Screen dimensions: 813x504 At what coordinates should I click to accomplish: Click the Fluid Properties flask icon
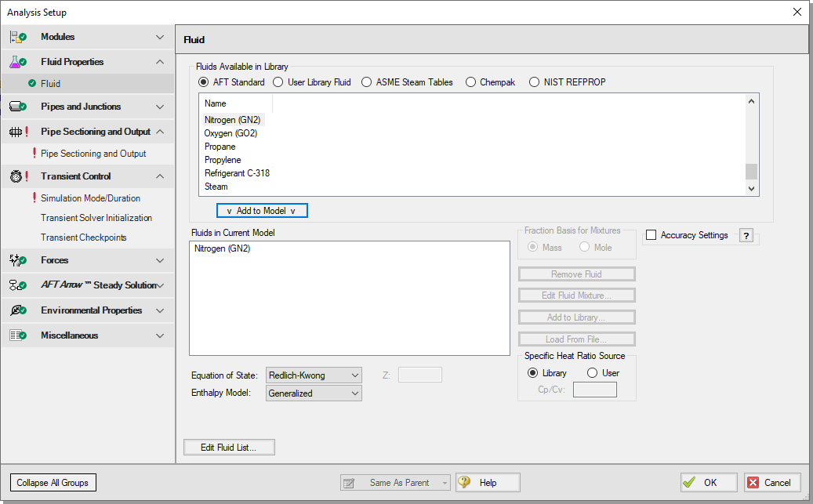(x=18, y=62)
